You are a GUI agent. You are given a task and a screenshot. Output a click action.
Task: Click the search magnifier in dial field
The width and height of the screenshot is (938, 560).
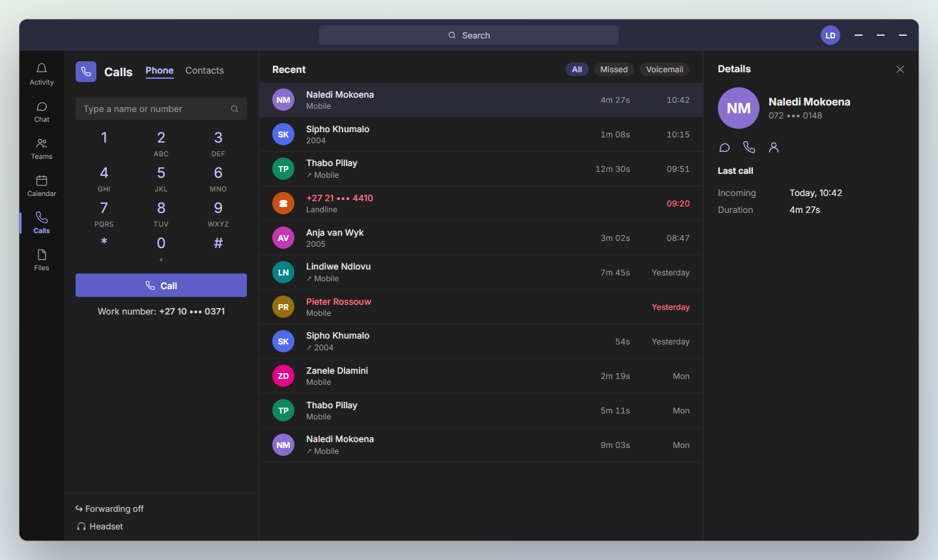234,109
